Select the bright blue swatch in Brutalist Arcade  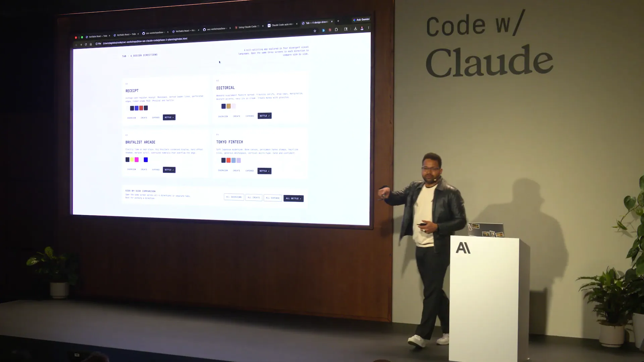146,160
